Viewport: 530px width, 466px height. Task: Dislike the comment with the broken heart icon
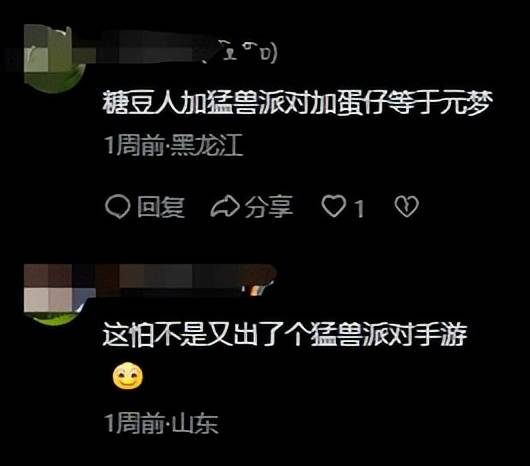tap(407, 206)
